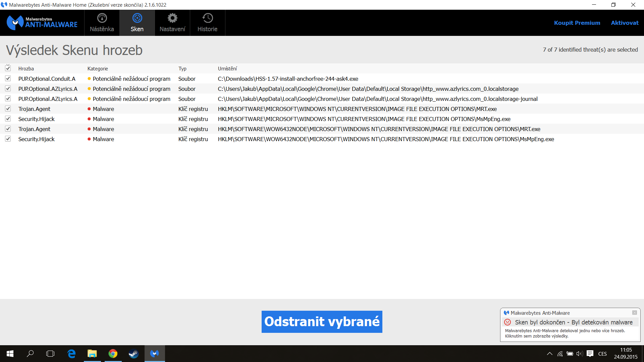
Task: Open Steam from the taskbar
Action: (x=133, y=354)
